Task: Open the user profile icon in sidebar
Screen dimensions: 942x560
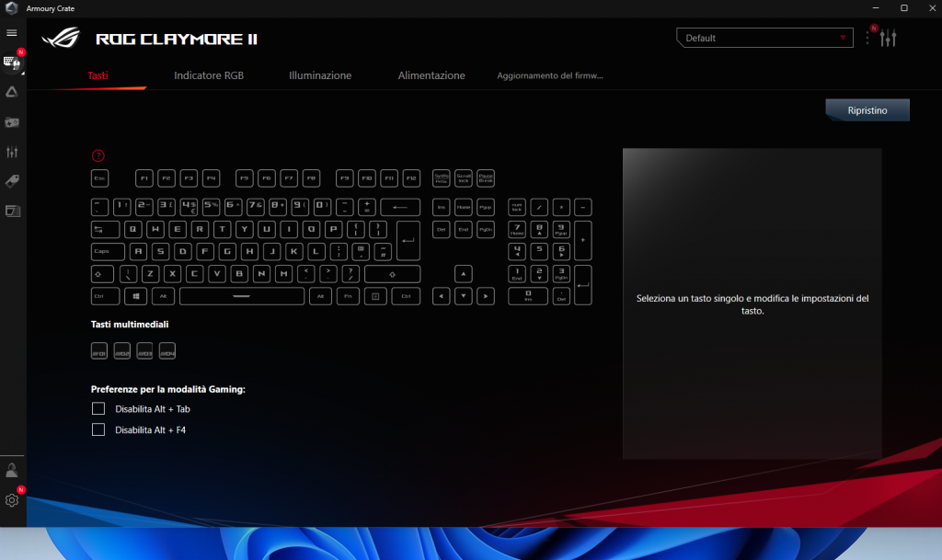Action: [11, 471]
